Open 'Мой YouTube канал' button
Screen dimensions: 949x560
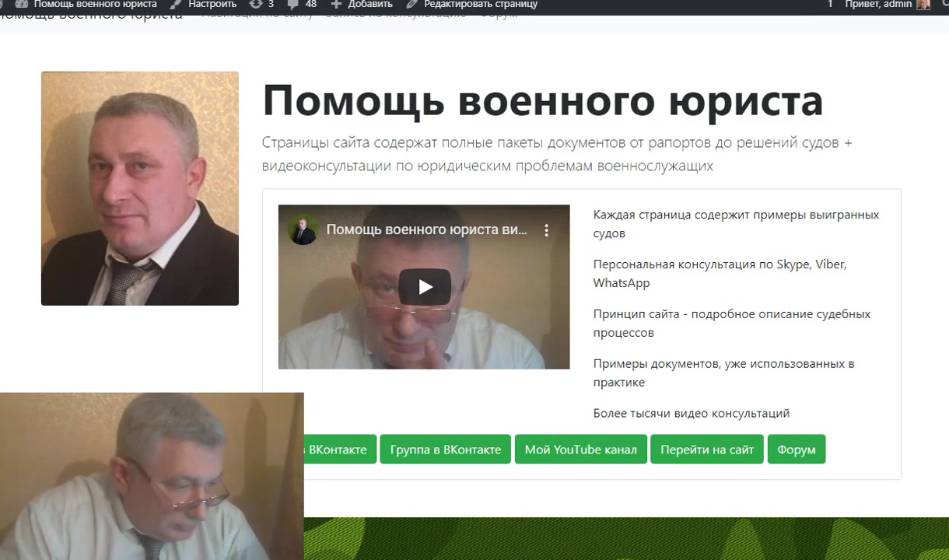tap(580, 450)
